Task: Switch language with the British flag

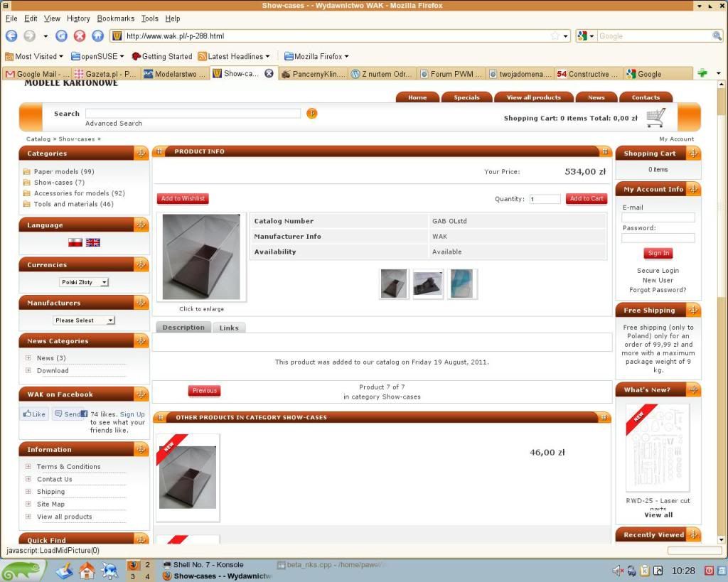Action: tap(93, 242)
